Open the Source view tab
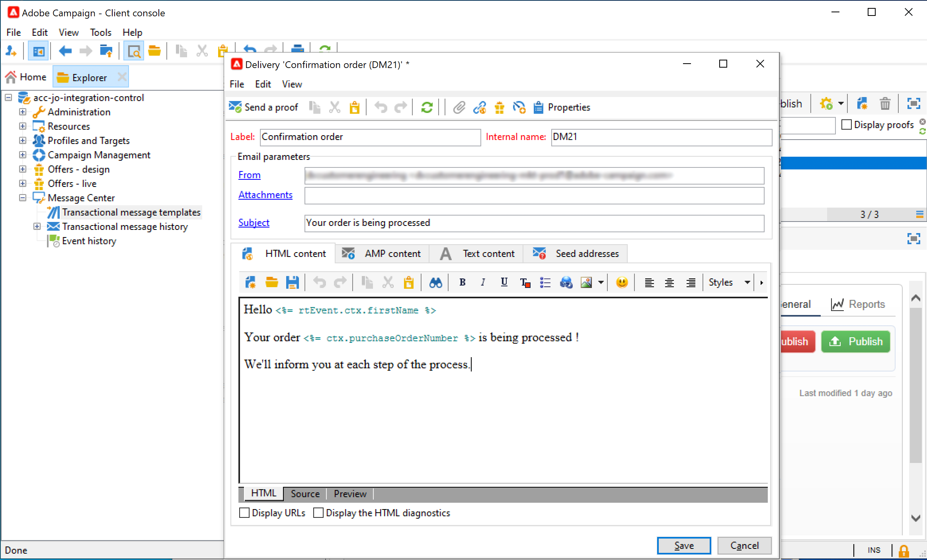927x560 pixels. [x=305, y=494]
